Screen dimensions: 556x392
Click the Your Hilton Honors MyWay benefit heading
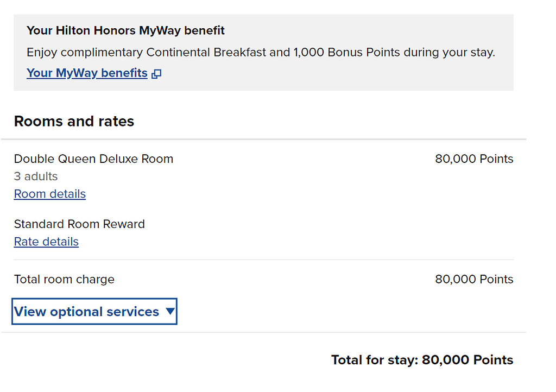point(125,30)
